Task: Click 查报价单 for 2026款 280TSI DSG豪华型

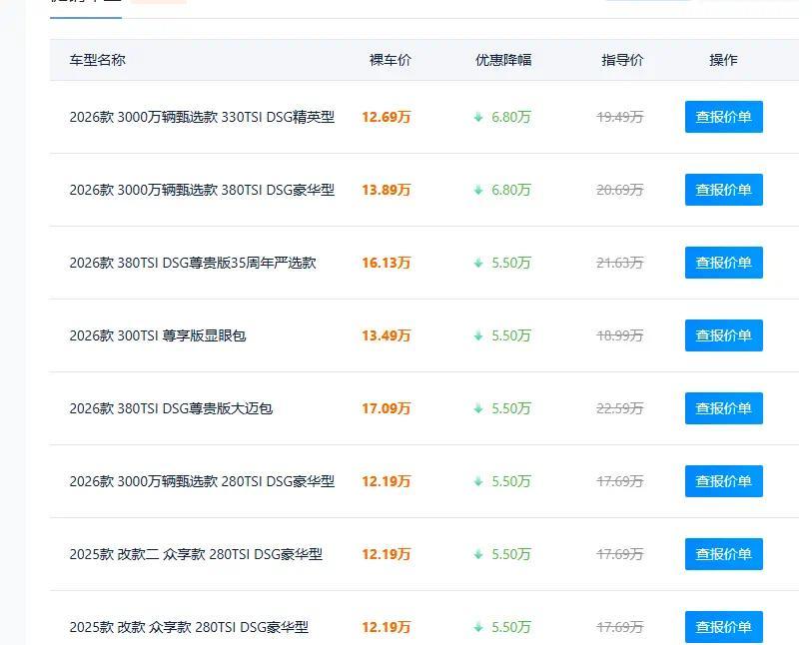Action: pyautogui.click(x=723, y=481)
